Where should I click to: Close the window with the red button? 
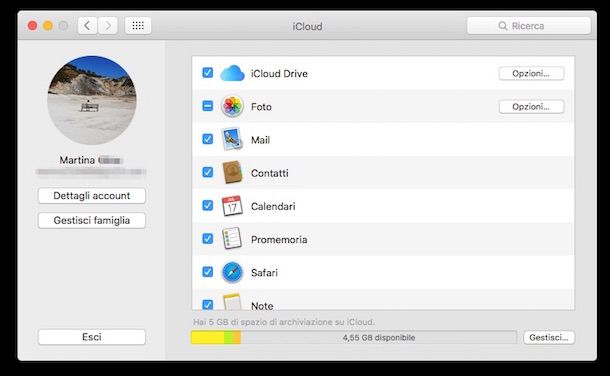coord(33,26)
